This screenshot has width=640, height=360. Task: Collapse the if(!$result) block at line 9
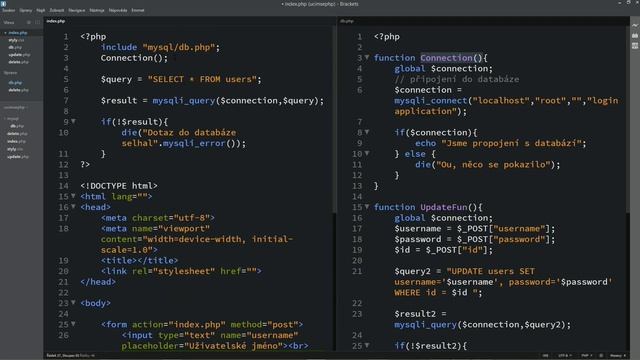(73, 121)
